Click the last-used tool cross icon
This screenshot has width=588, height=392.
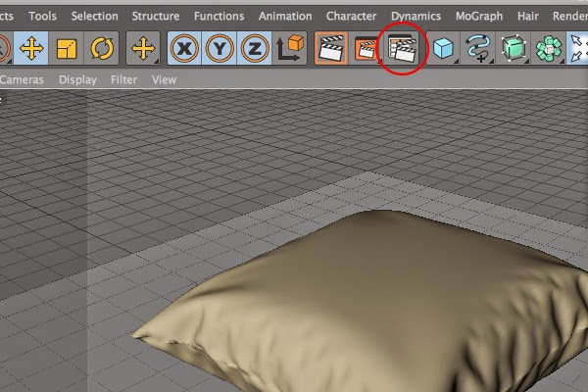coord(143,48)
